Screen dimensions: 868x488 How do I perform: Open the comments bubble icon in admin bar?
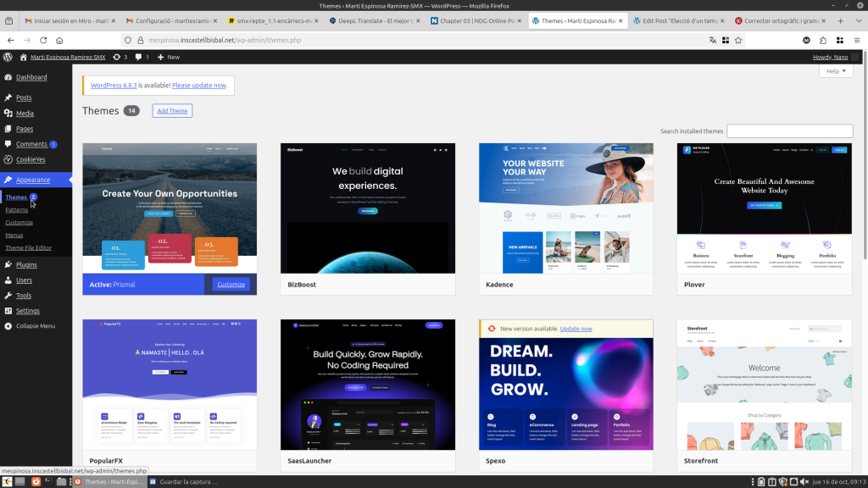coord(138,57)
